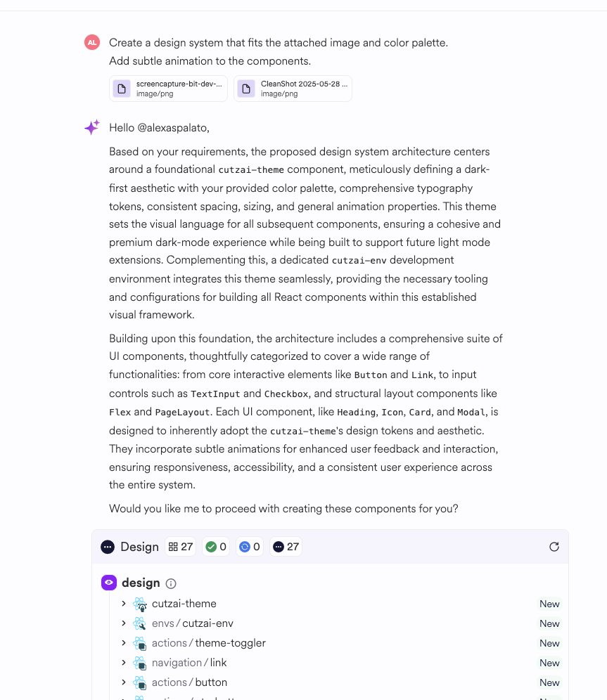Expand the actions/theme-toggler row
Screen dimensions: 607x700
pyautogui.click(x=124, y=643)
